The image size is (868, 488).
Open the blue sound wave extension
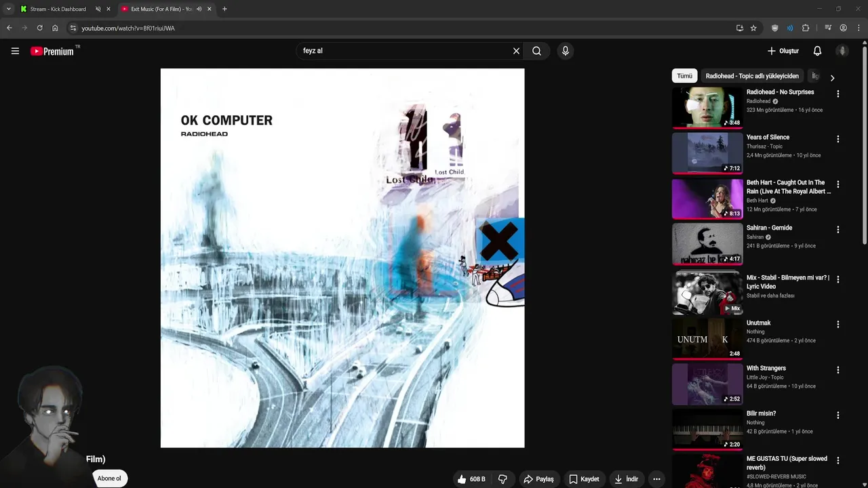click(x=790, y=28)
